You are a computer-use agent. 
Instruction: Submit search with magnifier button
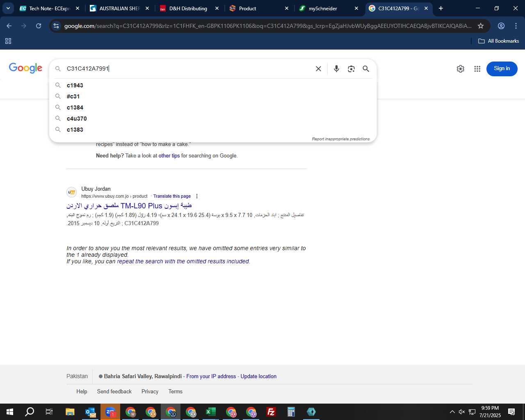click(366, 69)
